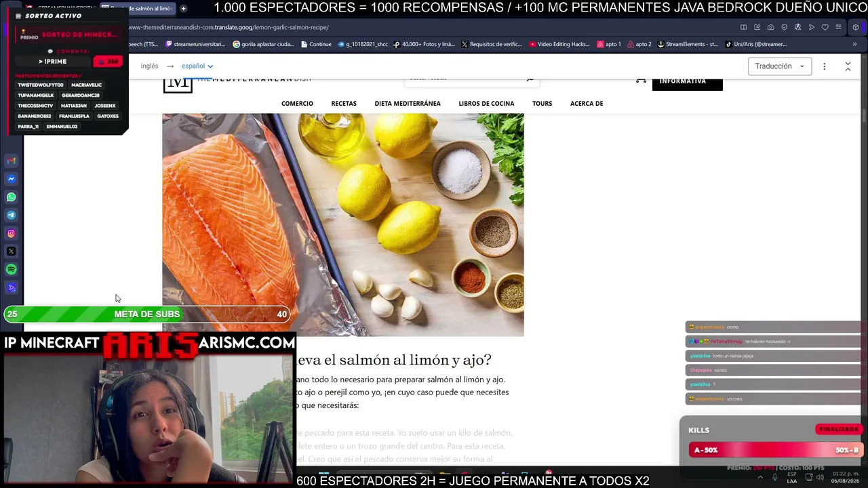Open Telegram in the browser sidebar
Screen dimensions: 868x488
[12, 215]
